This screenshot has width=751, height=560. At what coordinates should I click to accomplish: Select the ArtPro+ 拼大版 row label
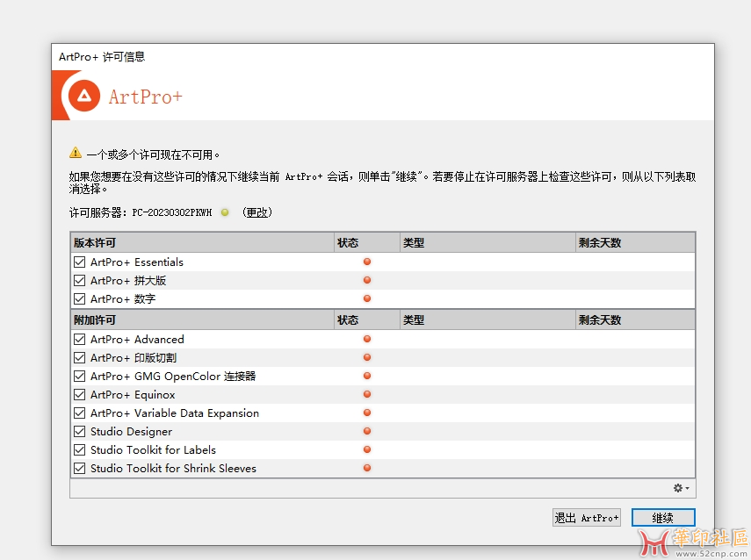(128, 281)
